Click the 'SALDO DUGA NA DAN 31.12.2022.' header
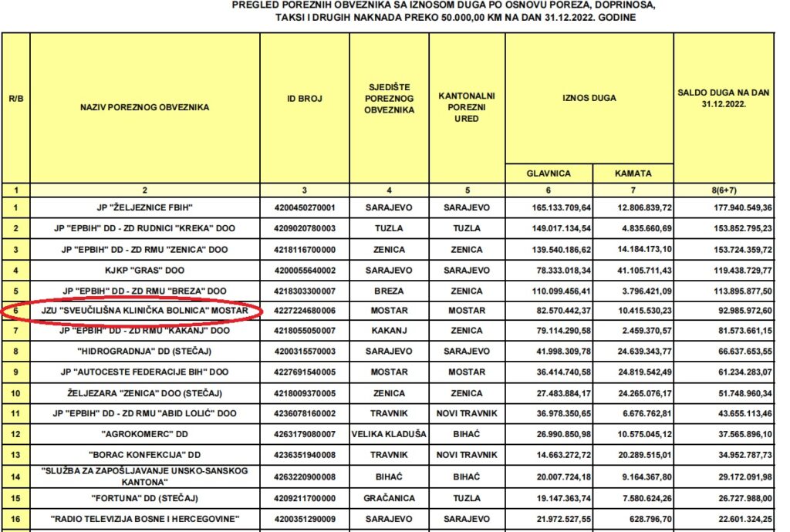The image size is (790, 532). click(724, 98)
